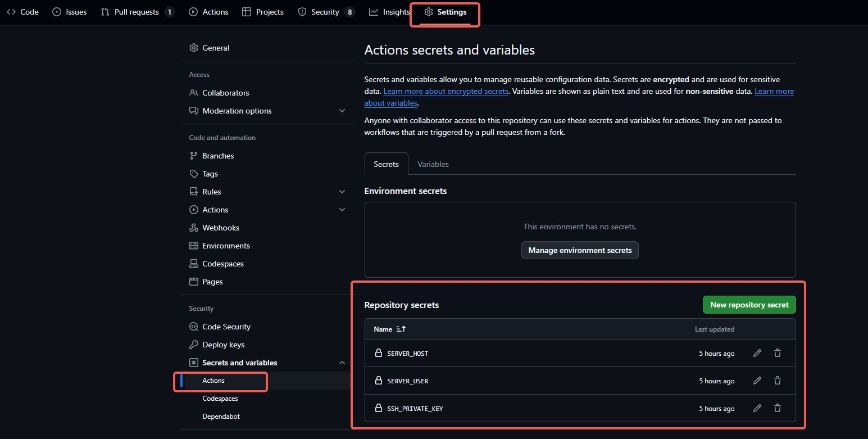Delete the SERVER_USER secret
Viewport: 868px width, 439px height.
click(778, 381)
